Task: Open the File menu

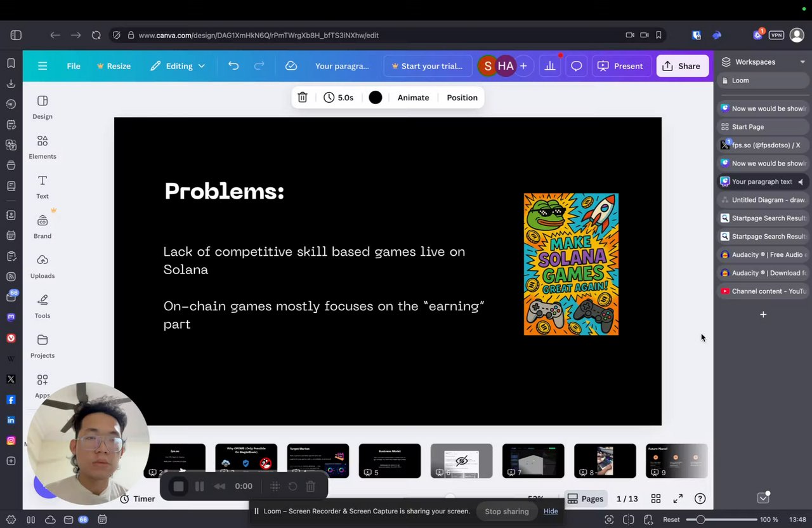Action: point(74,66)
